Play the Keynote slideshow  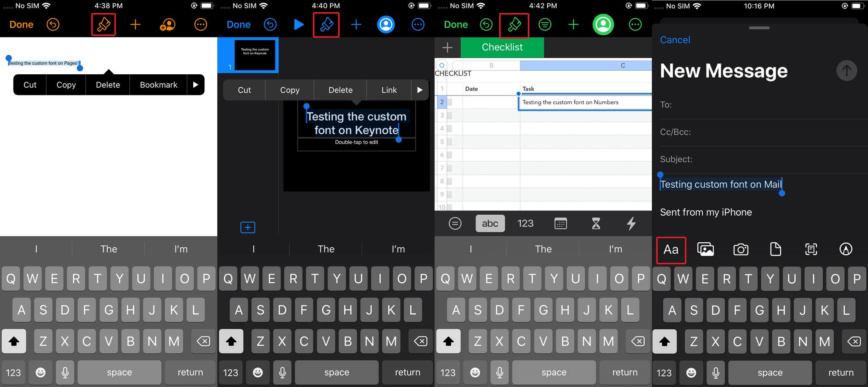pos(299,25)
